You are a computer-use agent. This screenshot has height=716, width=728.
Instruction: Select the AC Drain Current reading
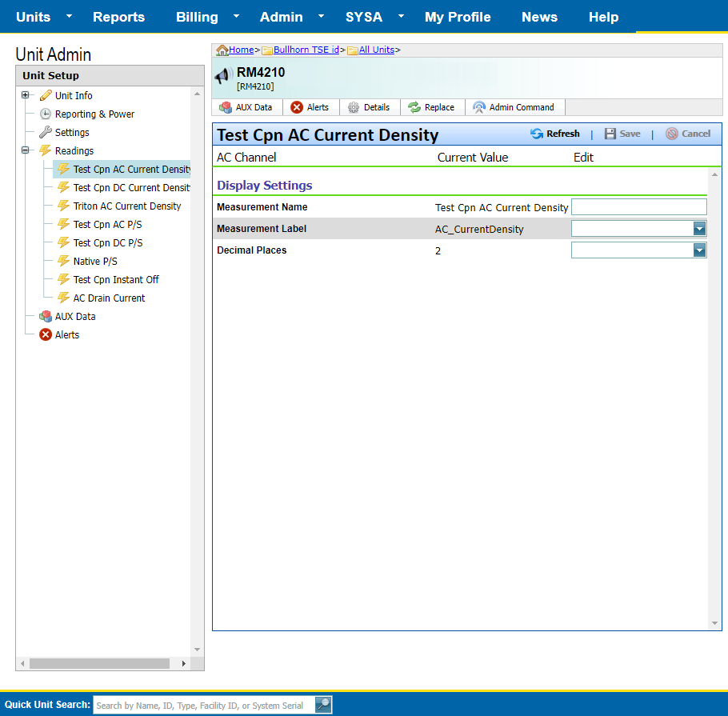tap(109, 298)
